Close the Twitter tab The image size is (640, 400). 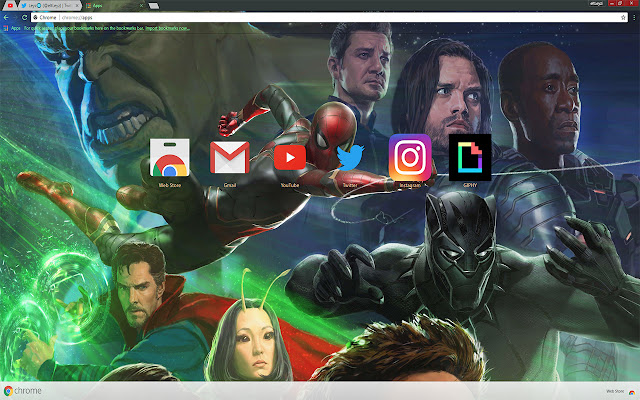(x=77, y=6)
